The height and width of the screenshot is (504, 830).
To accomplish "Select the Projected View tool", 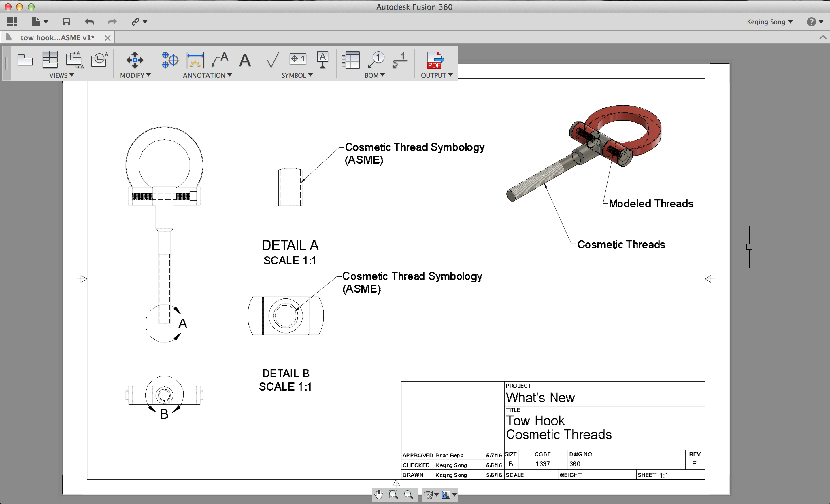I will (x=50, y=60).
